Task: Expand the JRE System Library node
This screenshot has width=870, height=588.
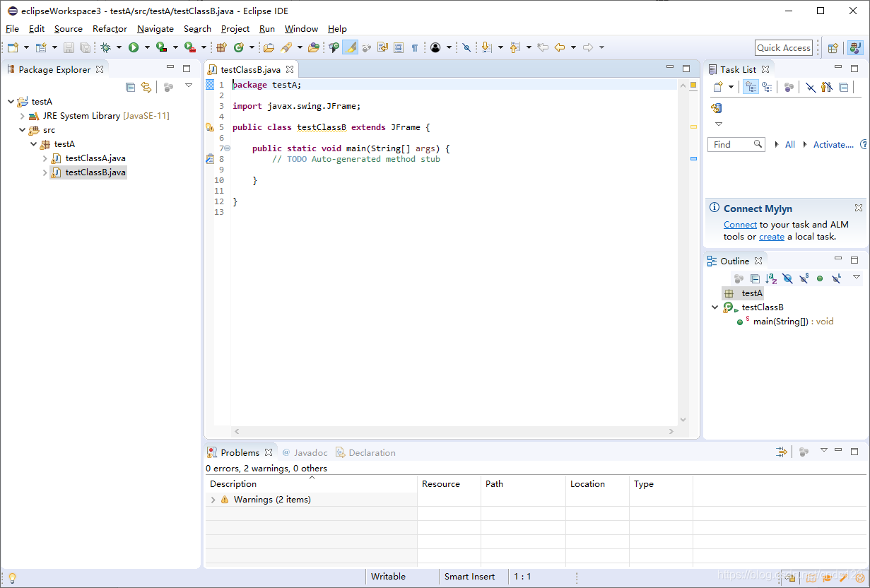Action: [23, 116]
